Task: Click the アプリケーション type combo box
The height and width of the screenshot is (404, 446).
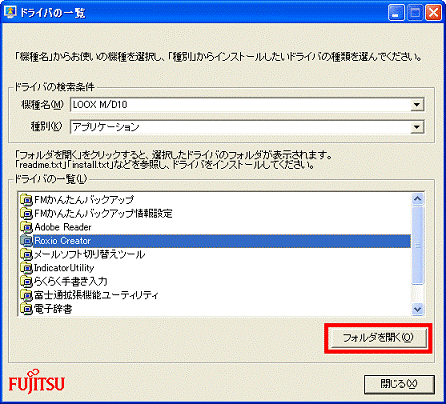Action: [x=247, y=127]
